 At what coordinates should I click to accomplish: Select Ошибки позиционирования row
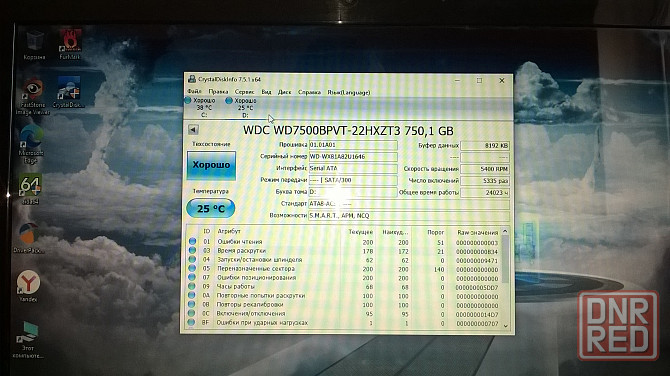(x=344, y=278)
